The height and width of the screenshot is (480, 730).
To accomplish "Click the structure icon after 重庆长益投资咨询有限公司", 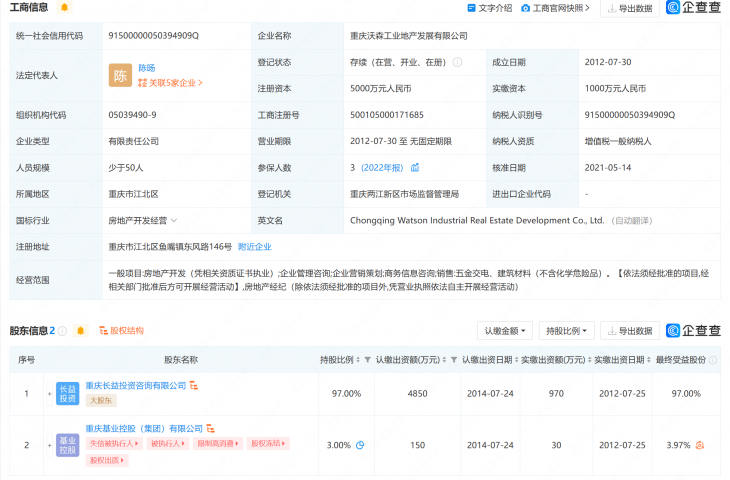I will (x=194, y=385).
